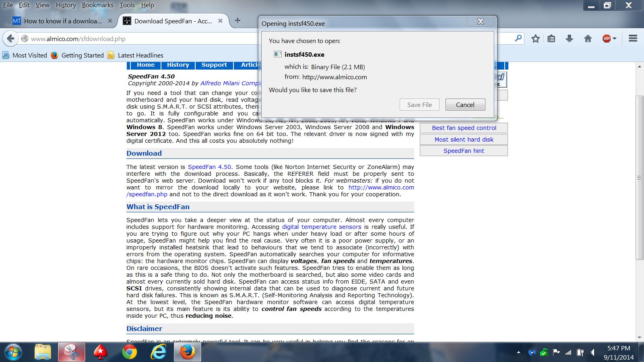Open Windows Explorer from the taskbar

point(43,352)
